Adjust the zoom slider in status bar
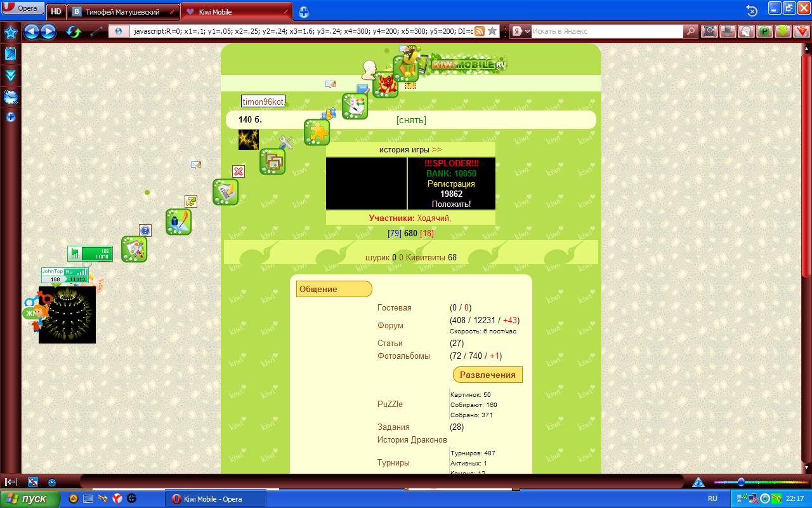 [x=740, y=483]
